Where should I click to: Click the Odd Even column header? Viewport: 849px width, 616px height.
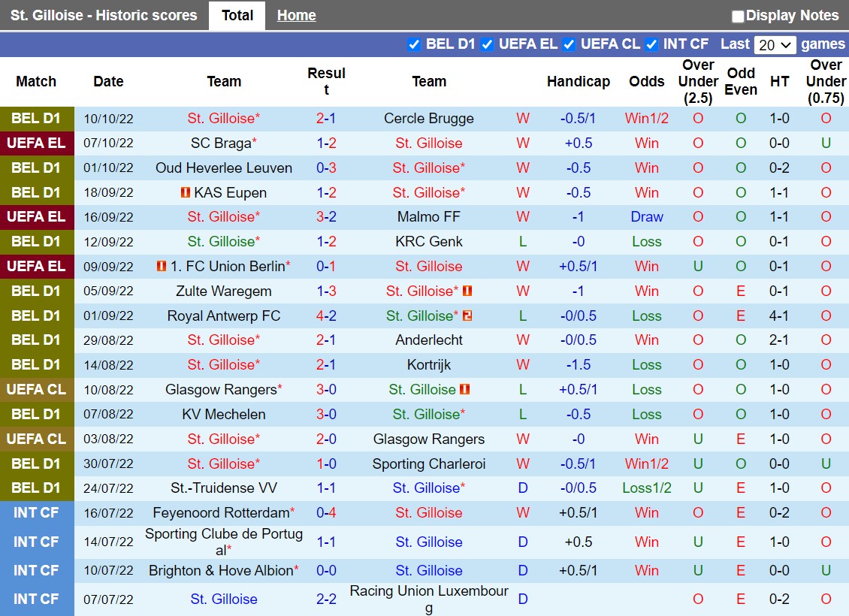point(741,82)
